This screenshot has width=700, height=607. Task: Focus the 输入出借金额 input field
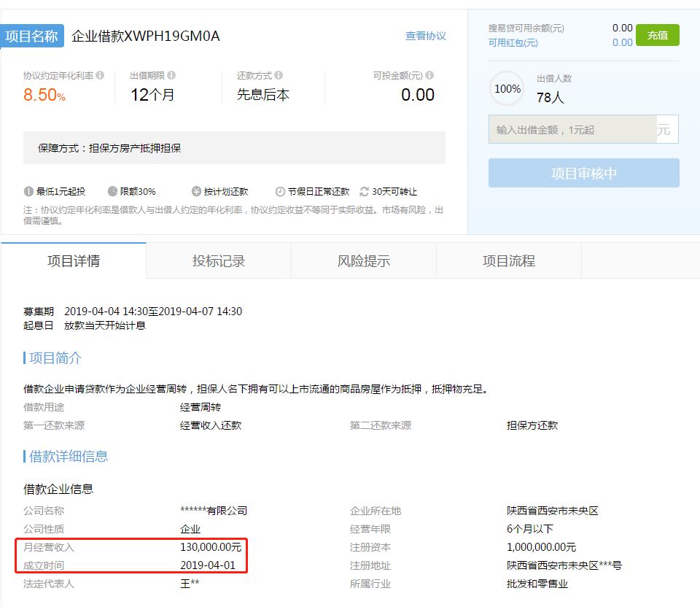[572, 130]
